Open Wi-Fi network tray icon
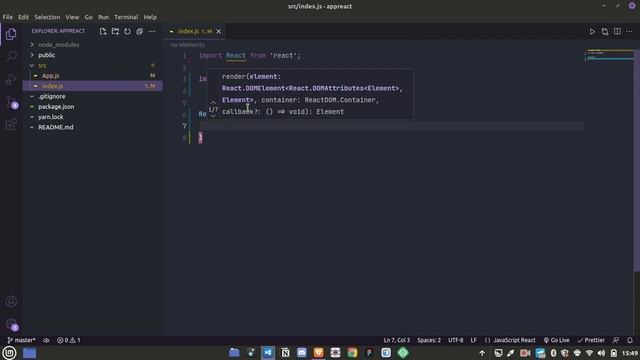This screenshot has width=640, height=360. 589,353
